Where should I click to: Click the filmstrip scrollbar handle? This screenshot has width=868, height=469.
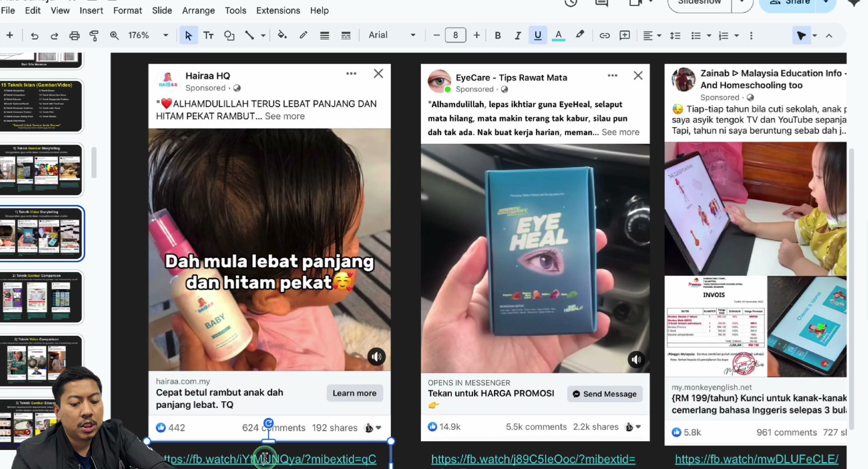click(x=94, y=162)
